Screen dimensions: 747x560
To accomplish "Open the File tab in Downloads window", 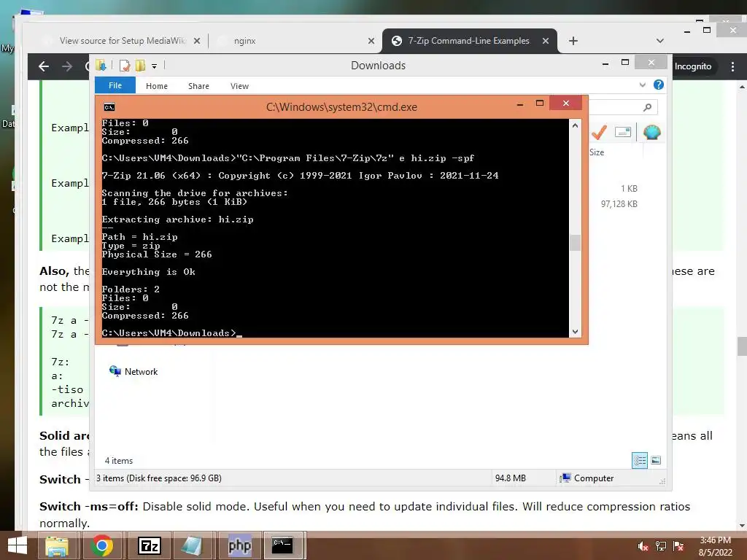I will pyautogui.click(x=115, y=85).
